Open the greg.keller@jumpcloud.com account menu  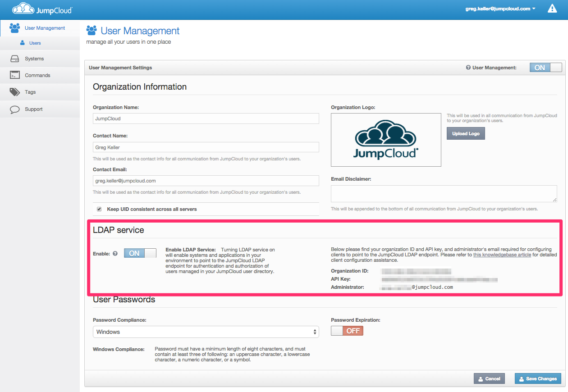[500, 9]
